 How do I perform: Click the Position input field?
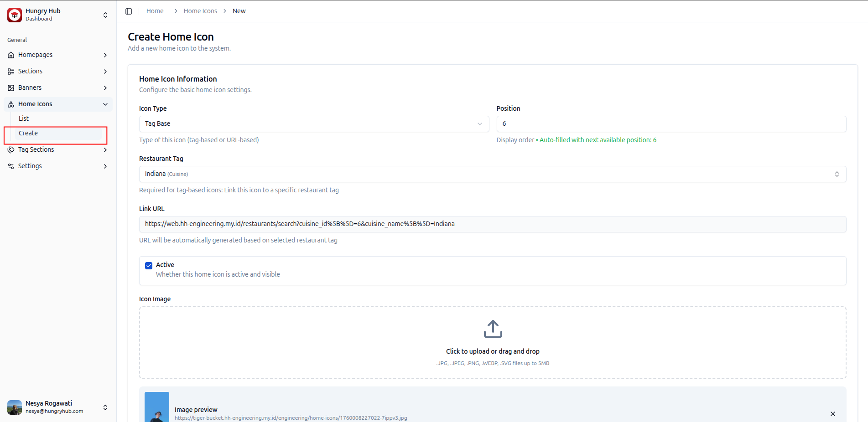pos(671,124)
